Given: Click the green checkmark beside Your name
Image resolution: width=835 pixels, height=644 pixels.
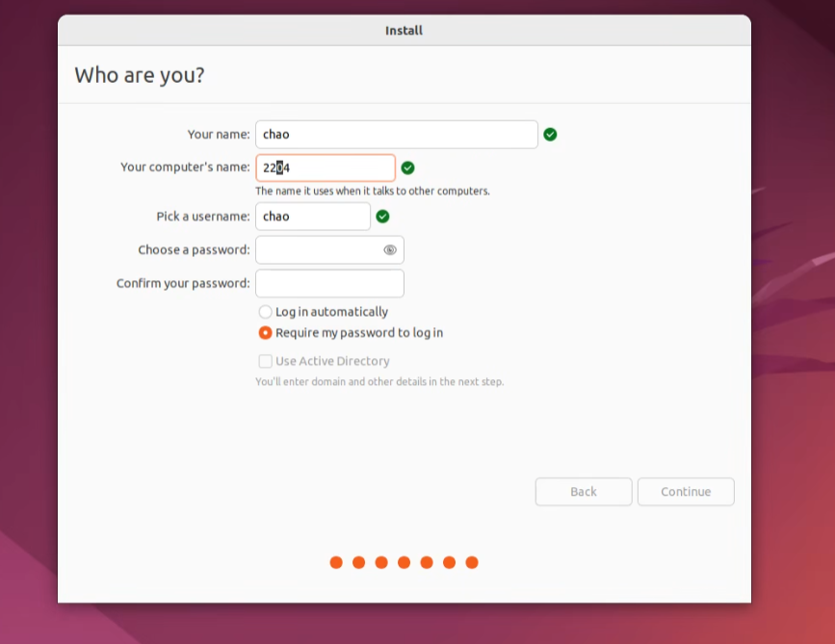Looking at the screenshot, I should coord(550,135).
